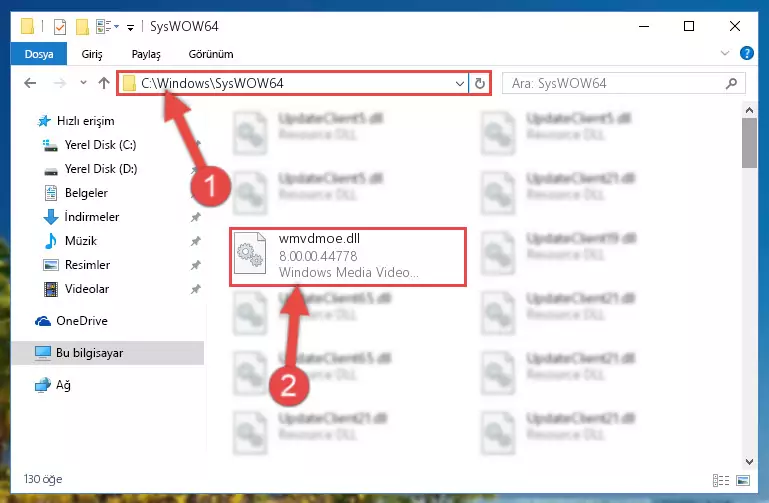Open the Customize Quick Access Toolbar dropdown
769x503 pixels.
130,27
